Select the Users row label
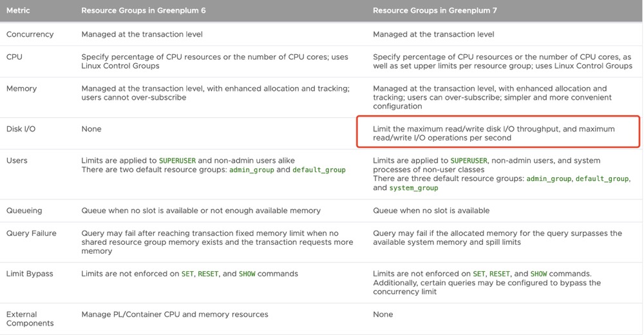644x335 pixels. pos(17,160)
